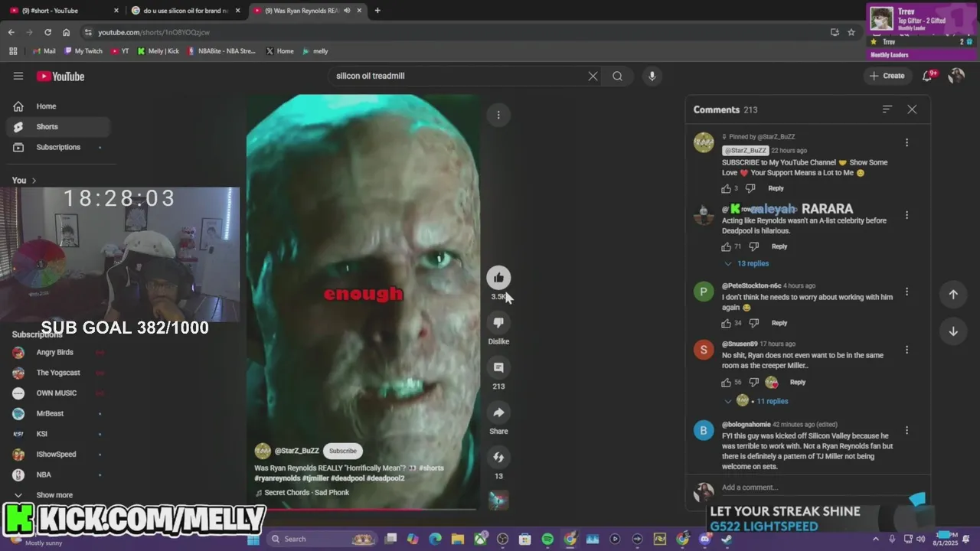Like this Short with thumbs up
Screen dimensions: 980x551
[x=498, y=278]
